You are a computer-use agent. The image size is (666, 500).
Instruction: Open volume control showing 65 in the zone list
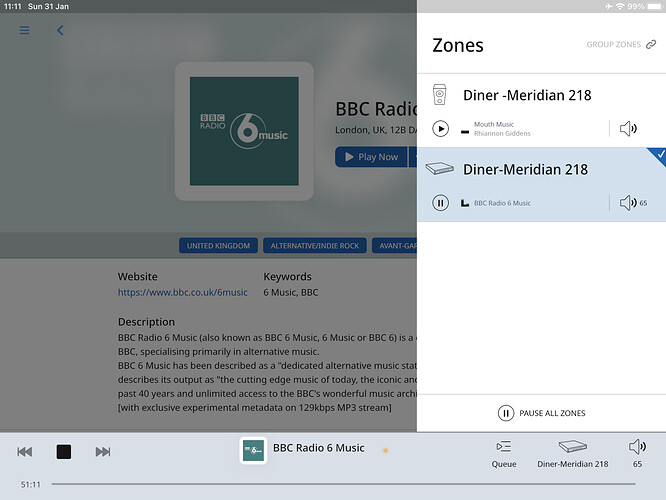pyautogui.click(x=633, y=203)
